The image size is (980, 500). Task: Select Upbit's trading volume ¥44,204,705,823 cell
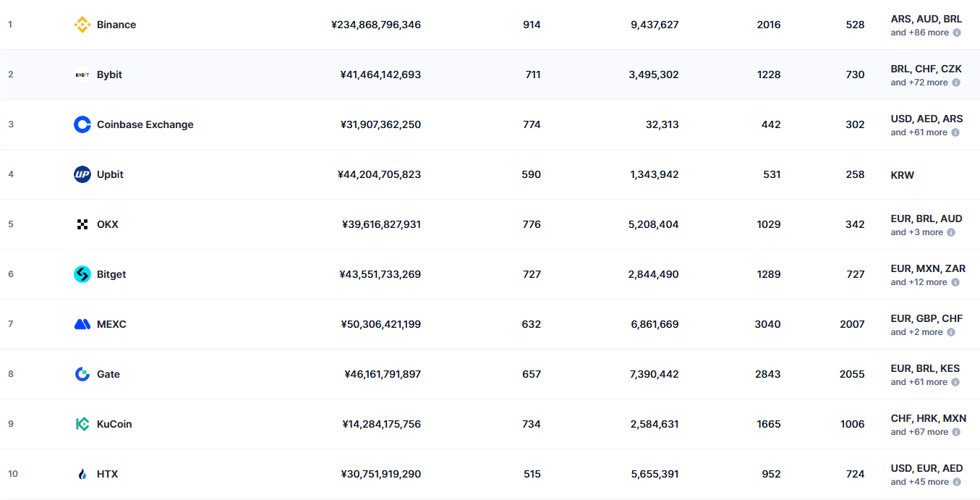[x=379, y=174]
